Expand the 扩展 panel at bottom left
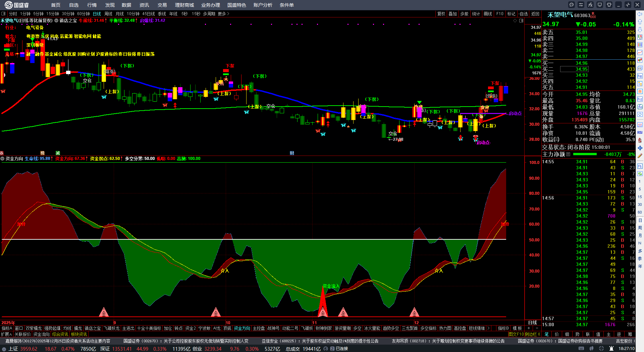This screenshot has height=352, width=644. point(6,334)
